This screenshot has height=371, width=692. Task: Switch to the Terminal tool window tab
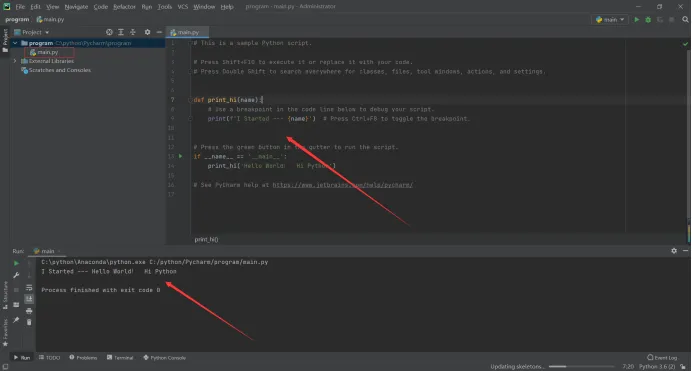tap(120, 358)
